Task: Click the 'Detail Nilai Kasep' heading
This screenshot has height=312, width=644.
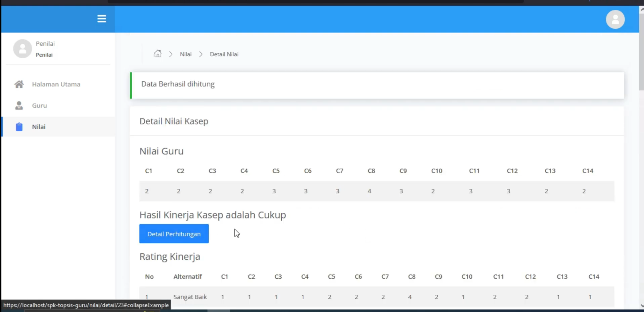Action: pyautogui.click(x=174, y=121)
